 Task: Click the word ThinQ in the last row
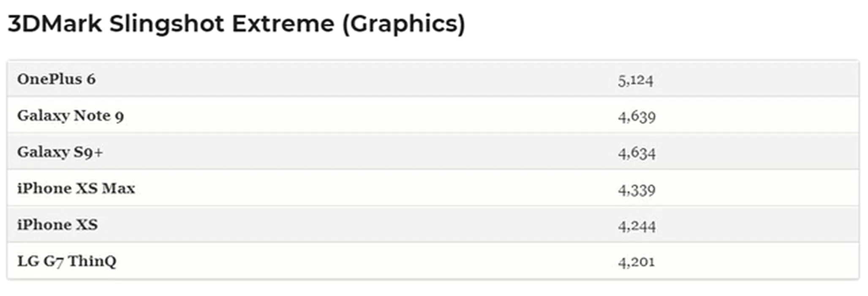point(92,261)
